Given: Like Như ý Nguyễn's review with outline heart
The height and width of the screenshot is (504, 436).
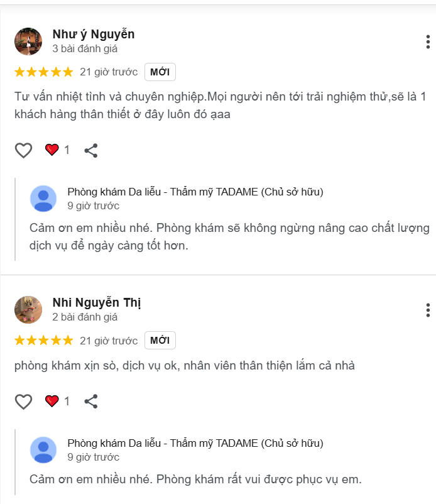Looking at the screenshot, I should [23, 150].
